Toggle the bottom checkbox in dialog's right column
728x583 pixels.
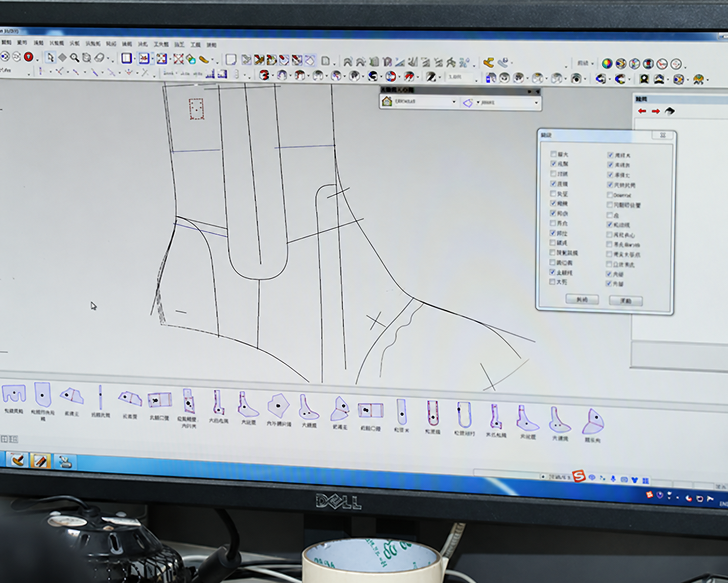[x=609, y=284]
